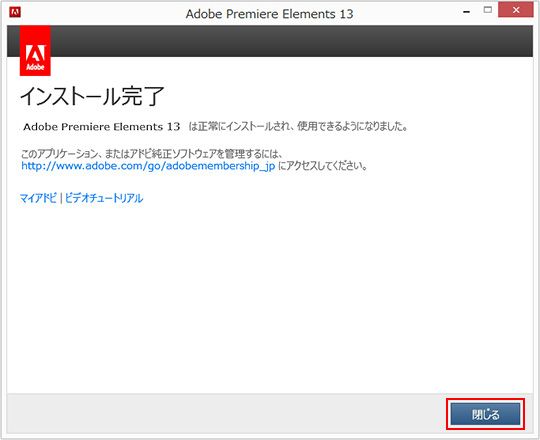Maximize the installer window
This screenshot has width=540, height=440.
487,10
